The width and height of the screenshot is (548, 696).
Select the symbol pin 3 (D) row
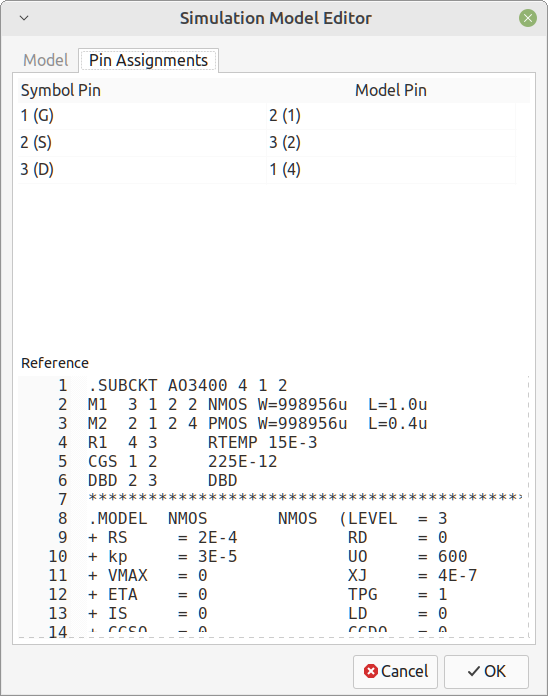point(142,170)
